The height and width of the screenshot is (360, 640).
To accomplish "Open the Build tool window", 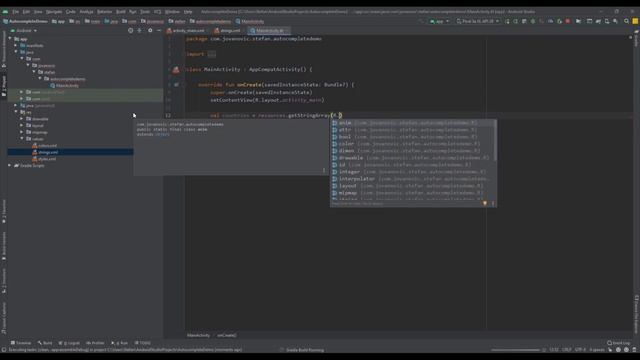I will 45,343.
